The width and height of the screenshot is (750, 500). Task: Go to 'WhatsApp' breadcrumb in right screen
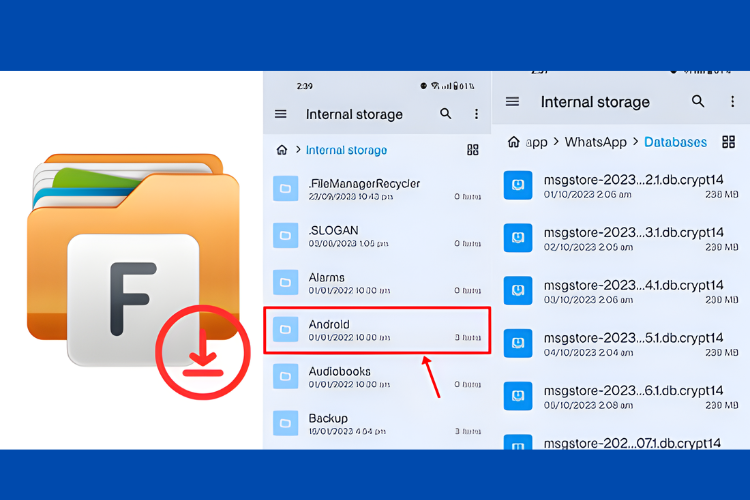[596, 142]
